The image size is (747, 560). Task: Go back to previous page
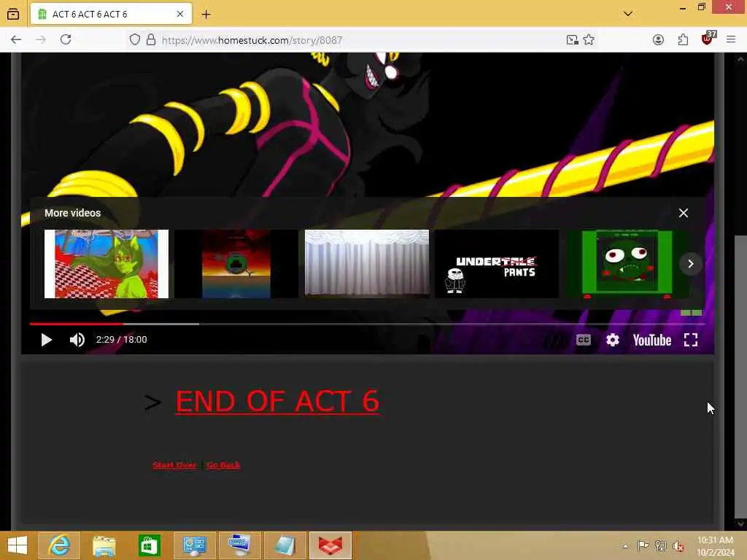coord(16,40)
